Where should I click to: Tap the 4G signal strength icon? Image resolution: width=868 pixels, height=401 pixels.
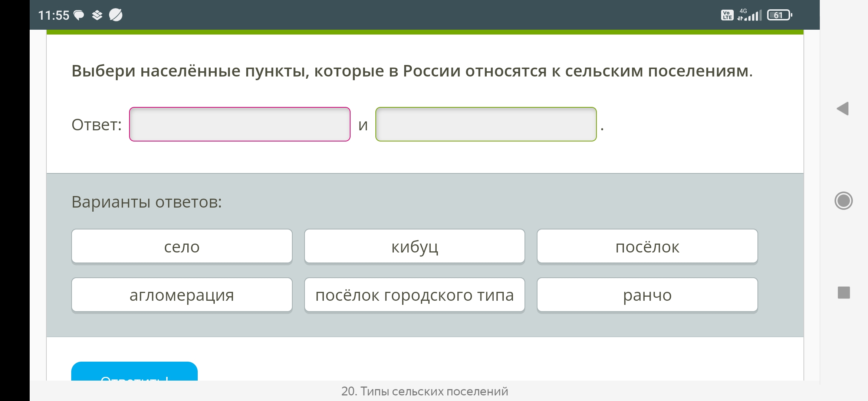click(749, 15)
